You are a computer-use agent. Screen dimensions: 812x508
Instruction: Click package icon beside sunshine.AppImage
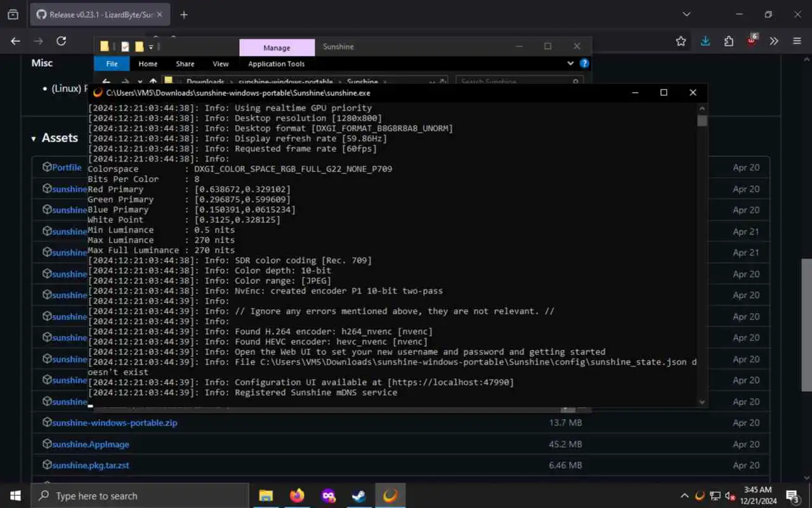(x=47, y=443)
